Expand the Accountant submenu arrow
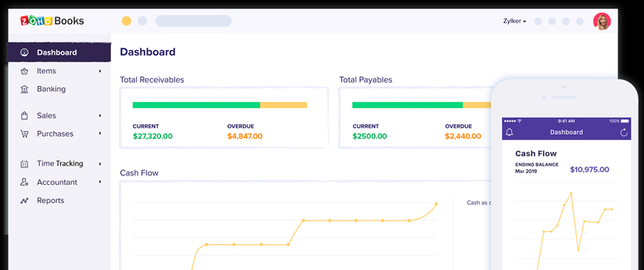The width and height of the screenshot is (644, 270). point(100,182)
